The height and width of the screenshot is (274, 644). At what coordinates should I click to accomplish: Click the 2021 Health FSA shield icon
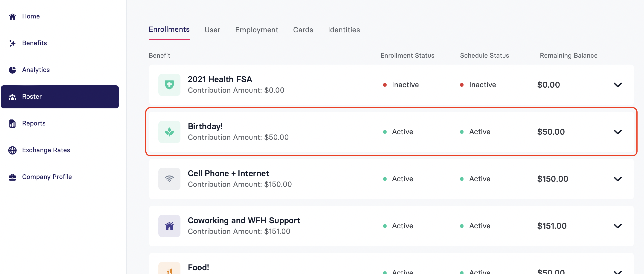tap(169, 85)
